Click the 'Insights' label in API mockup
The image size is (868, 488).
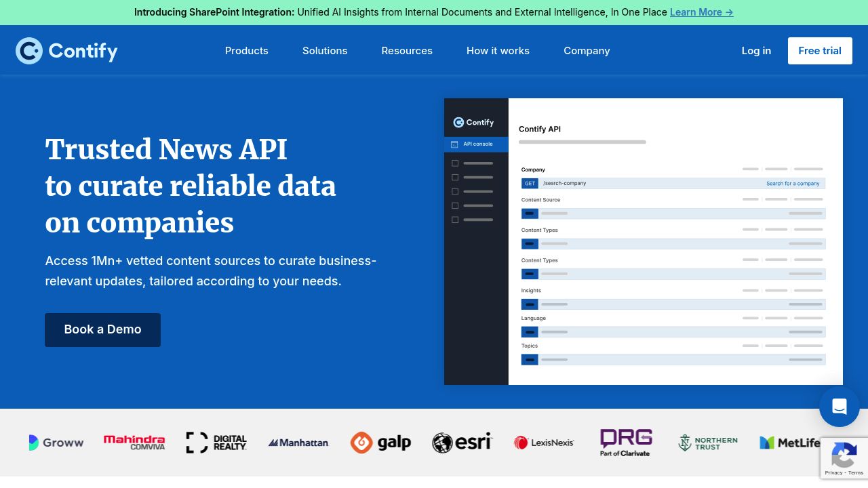pos(531,291)
